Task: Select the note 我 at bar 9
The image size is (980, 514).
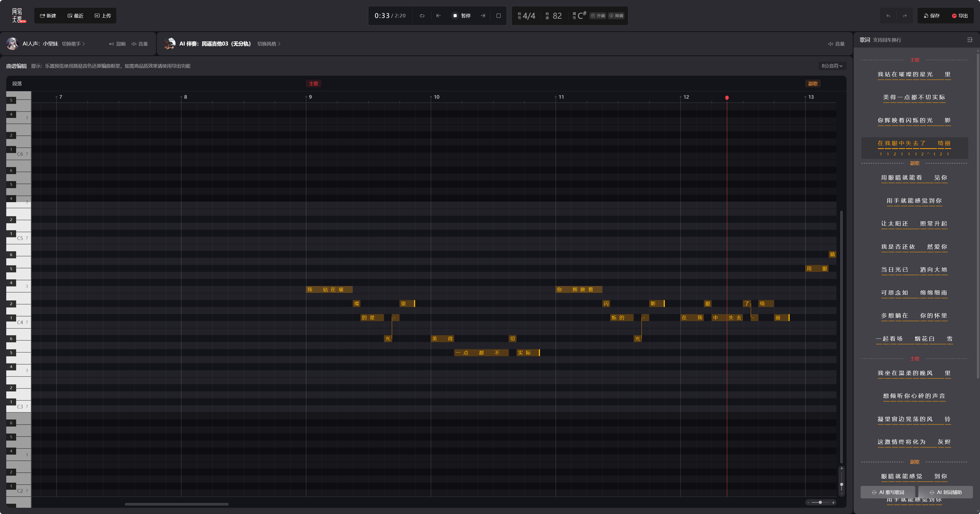Action: (x=313, y=289)
